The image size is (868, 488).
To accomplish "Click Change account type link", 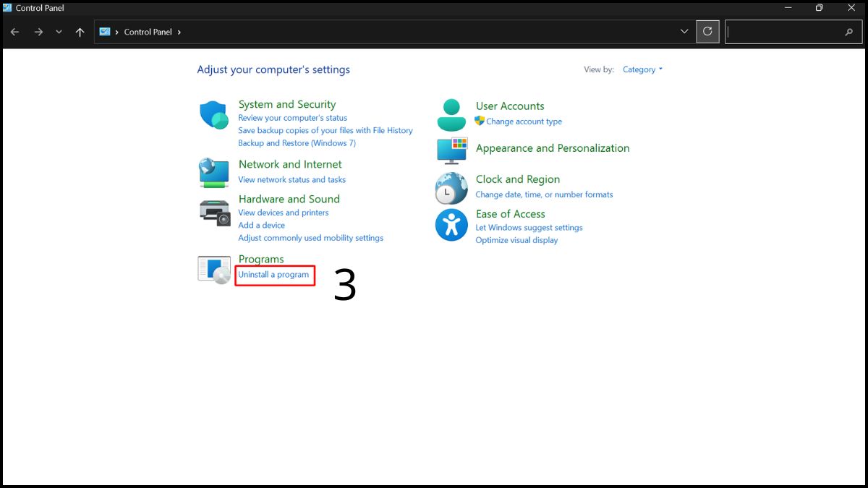I will pyautogui.click(x=524, y=121).
